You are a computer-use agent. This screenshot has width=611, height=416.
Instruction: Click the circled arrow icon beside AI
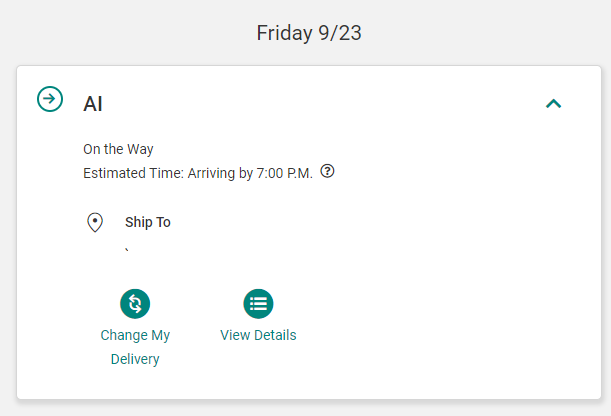pos(50,99)
